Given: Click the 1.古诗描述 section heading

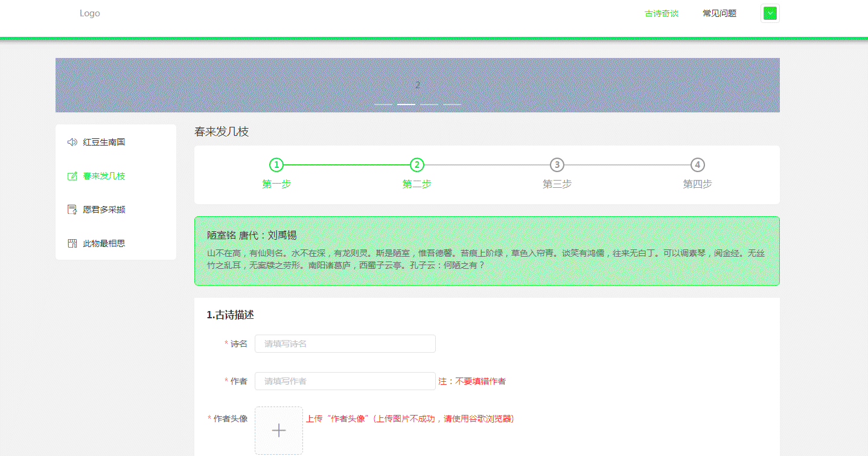Looking at the screenshot, I should (x=231, y=315).
